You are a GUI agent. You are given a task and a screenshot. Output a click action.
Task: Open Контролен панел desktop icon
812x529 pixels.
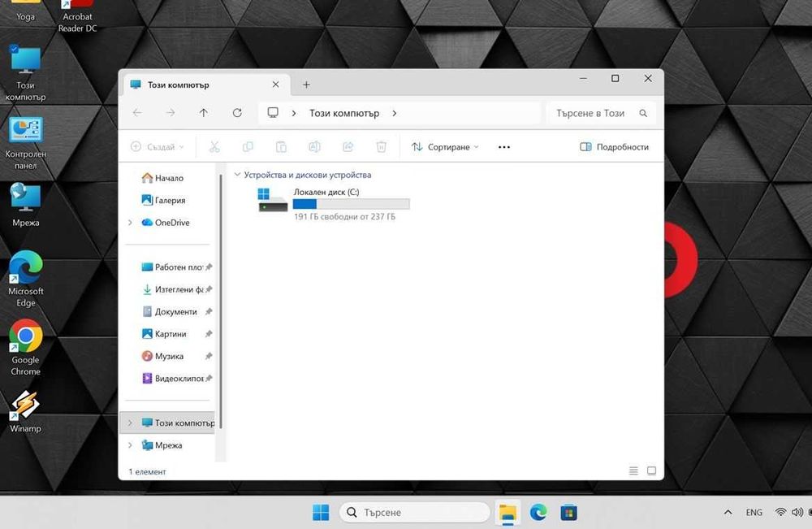coord(26,144)
